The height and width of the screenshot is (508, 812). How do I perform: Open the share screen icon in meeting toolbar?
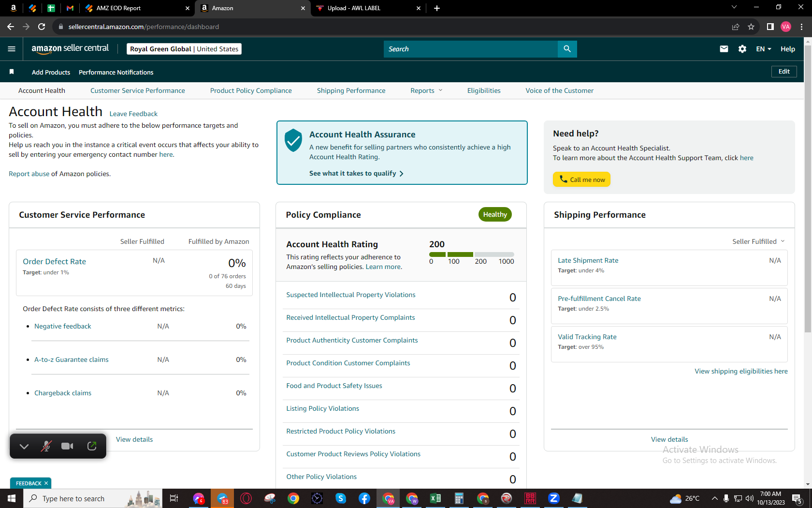[92, 446]
